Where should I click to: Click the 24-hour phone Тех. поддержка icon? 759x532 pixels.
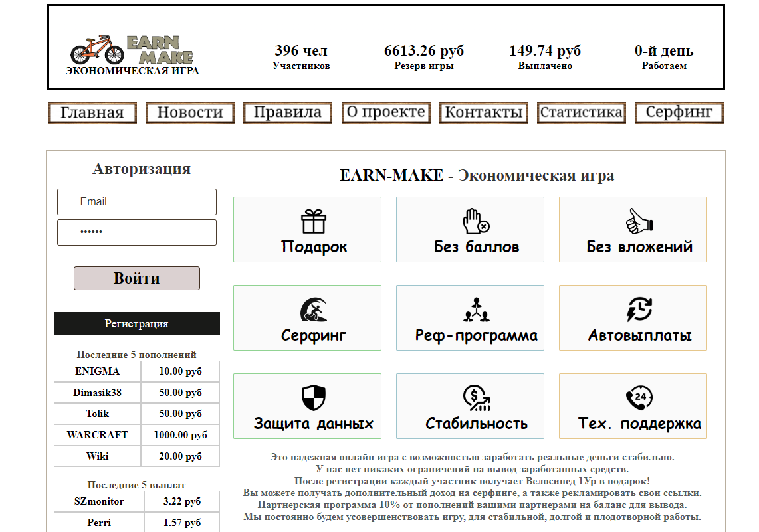point(639,398)
